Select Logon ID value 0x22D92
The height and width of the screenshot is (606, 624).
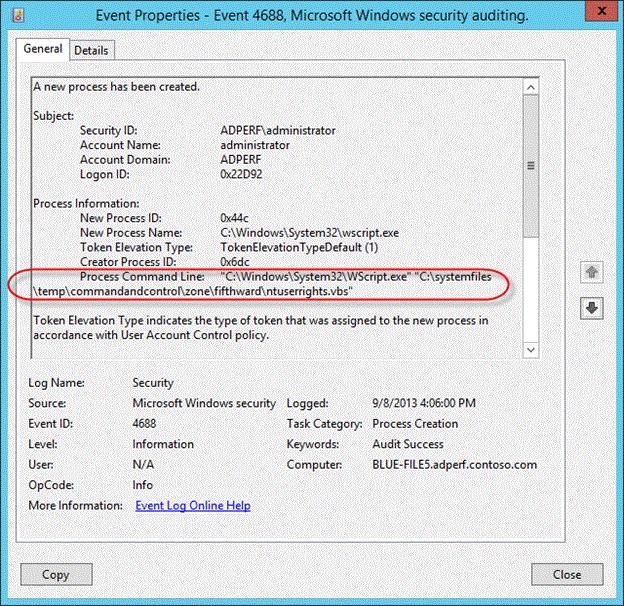[x=241, y=174]
